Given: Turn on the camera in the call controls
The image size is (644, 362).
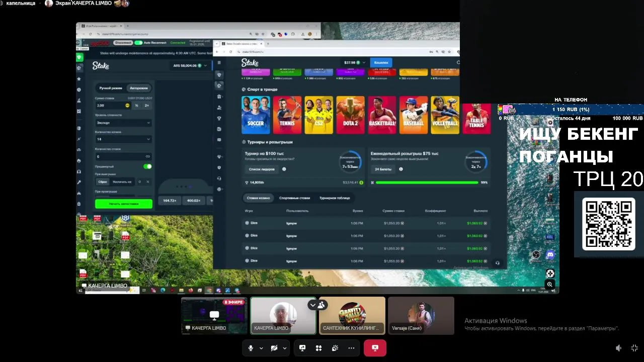Looking at the screenshot, I should pos(274,348).
